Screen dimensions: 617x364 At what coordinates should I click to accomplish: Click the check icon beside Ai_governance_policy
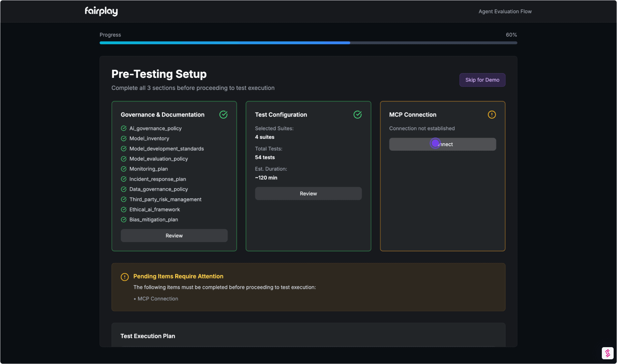(124, 128)
